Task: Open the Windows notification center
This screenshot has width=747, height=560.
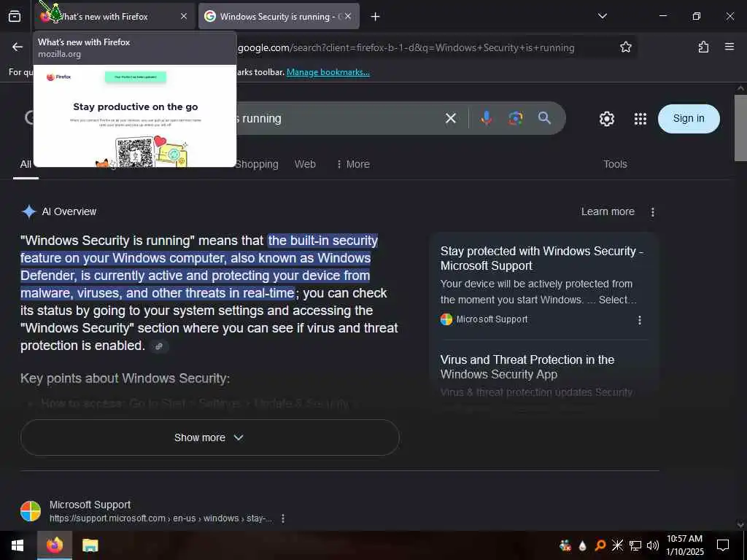Action: tap(723, 545)
